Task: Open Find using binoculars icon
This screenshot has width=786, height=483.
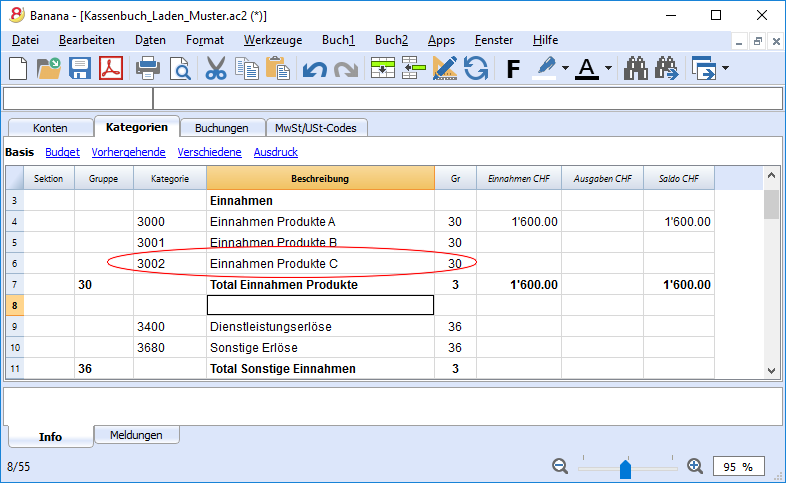Action: [636, 68]
